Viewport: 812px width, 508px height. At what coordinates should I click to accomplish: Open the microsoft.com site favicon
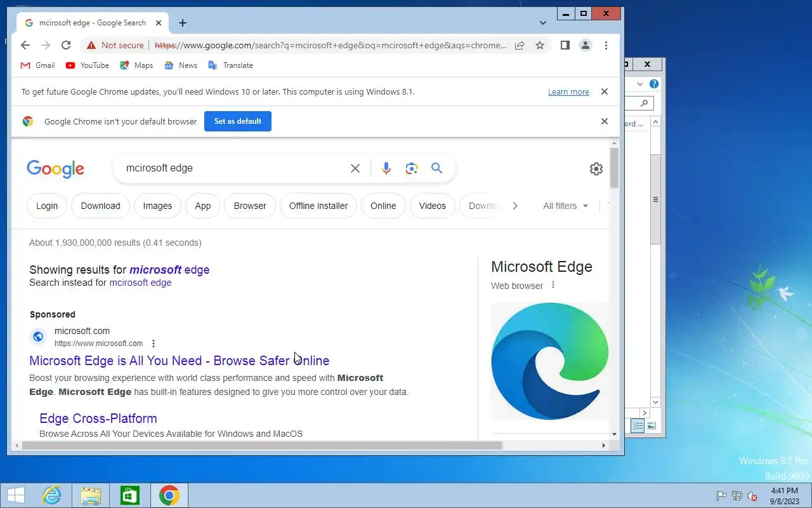pos(38,337)
